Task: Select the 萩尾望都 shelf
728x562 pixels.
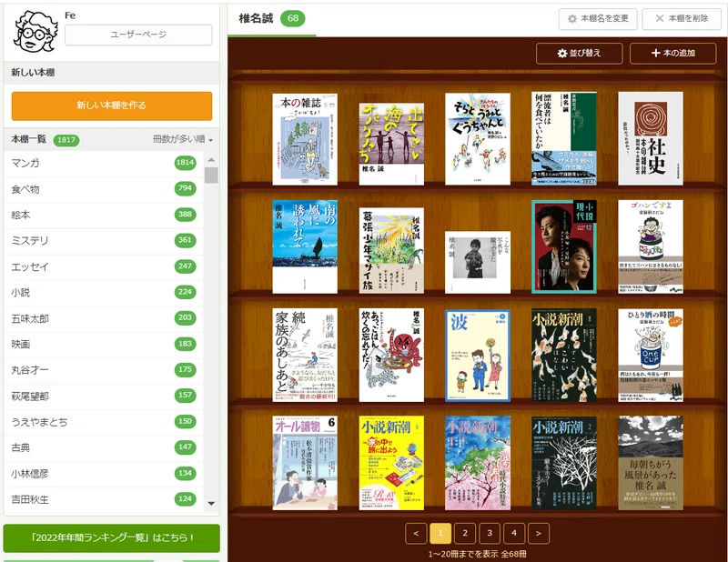Action: tap(104, 396)
